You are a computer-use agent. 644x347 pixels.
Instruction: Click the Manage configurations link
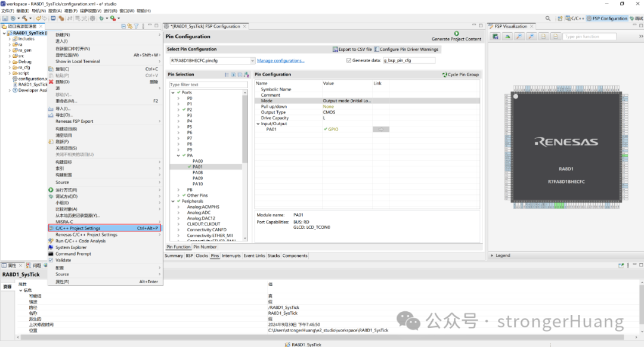click(280, 61)
